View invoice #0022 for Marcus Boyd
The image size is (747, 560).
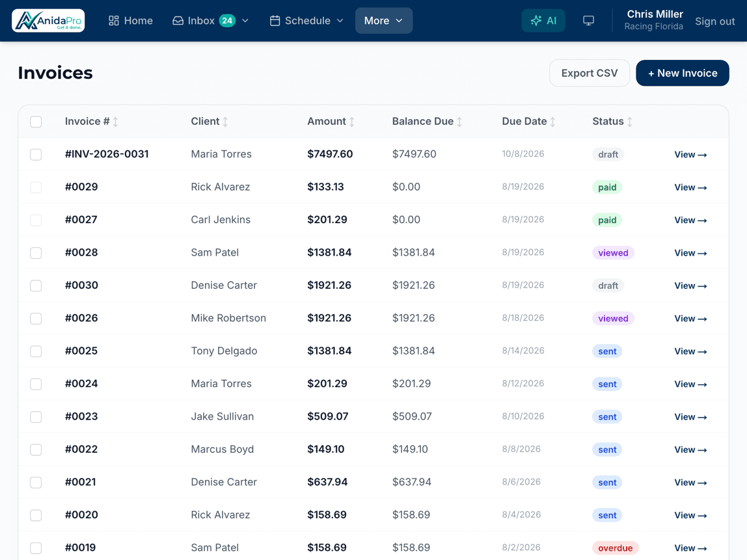(690, 449)
